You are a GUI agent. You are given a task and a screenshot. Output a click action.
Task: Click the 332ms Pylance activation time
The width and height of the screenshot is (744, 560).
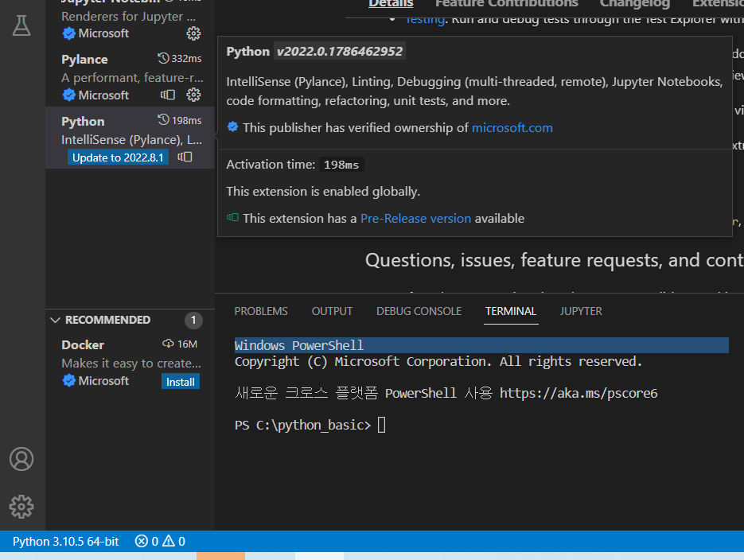(186, 58)
